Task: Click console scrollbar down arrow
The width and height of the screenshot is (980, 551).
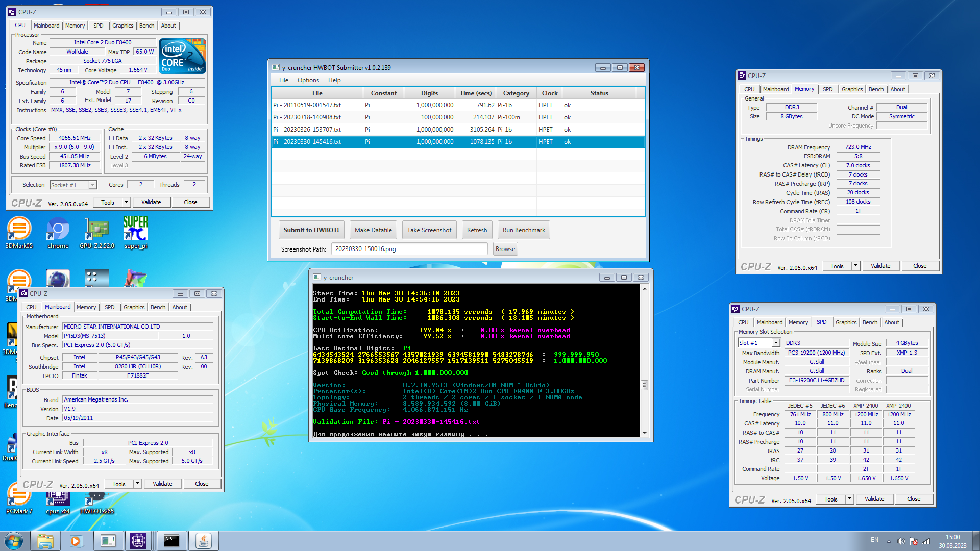Action: pos(644,433)
